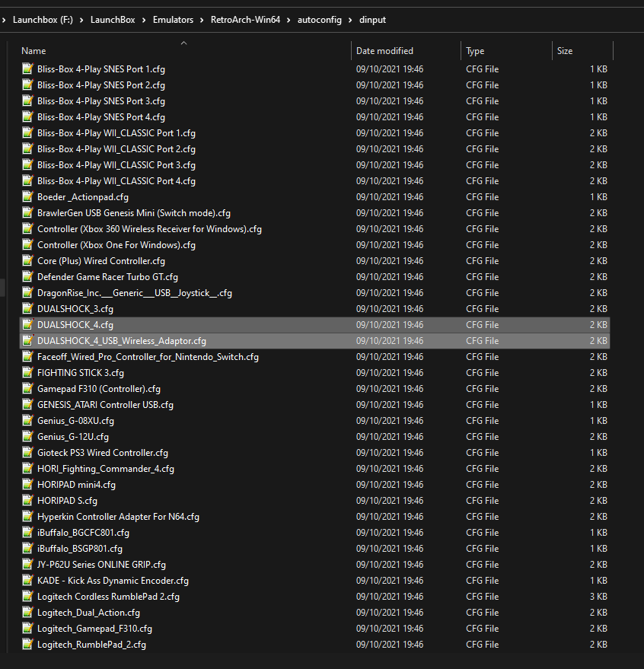The height and width of the screenshot is (669, 644).
Task: Expand the chevron after Emulators breadcrumb
Action: point(202,20)
